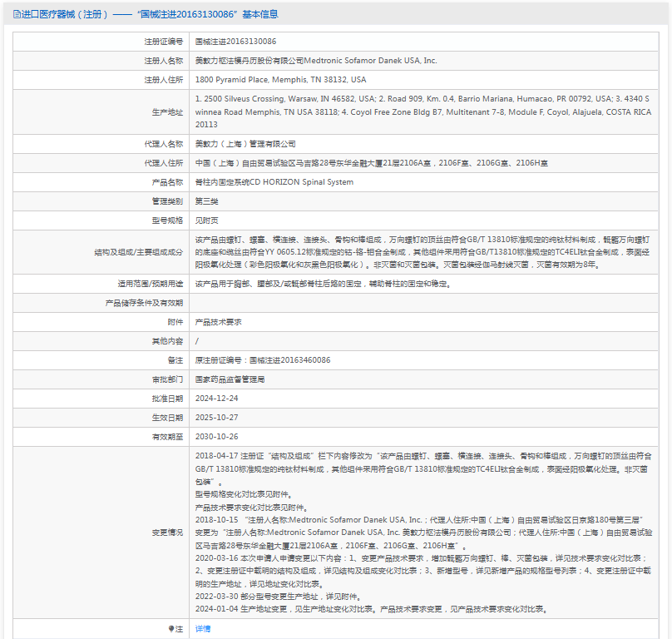Select address 1800 Pyramid Place, Memphis
The image size is (672, 639).
tap(281, 80)
